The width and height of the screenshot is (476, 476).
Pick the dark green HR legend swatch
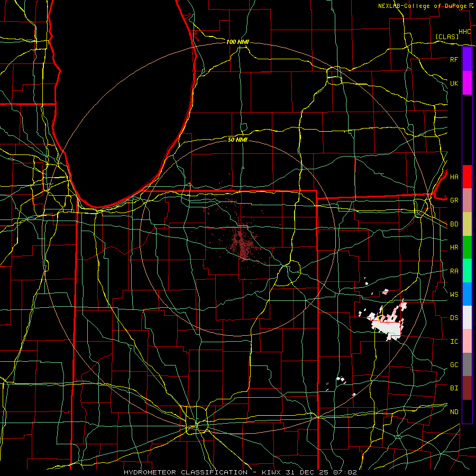pyautogui.click(x=467, y=248)
